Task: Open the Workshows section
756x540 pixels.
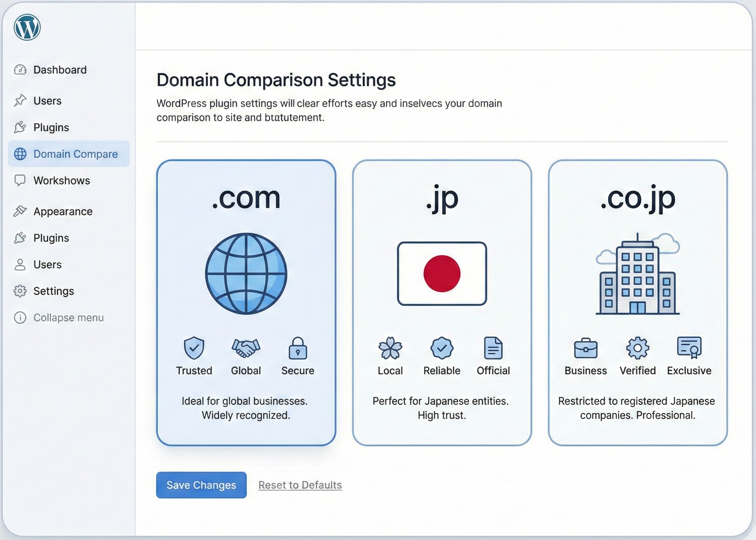Action: (x=61, y=180)
